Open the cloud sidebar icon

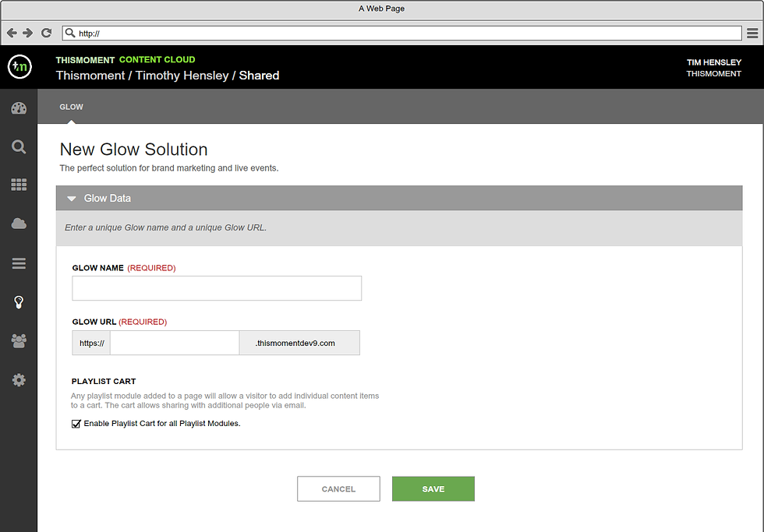coord(19,224)
